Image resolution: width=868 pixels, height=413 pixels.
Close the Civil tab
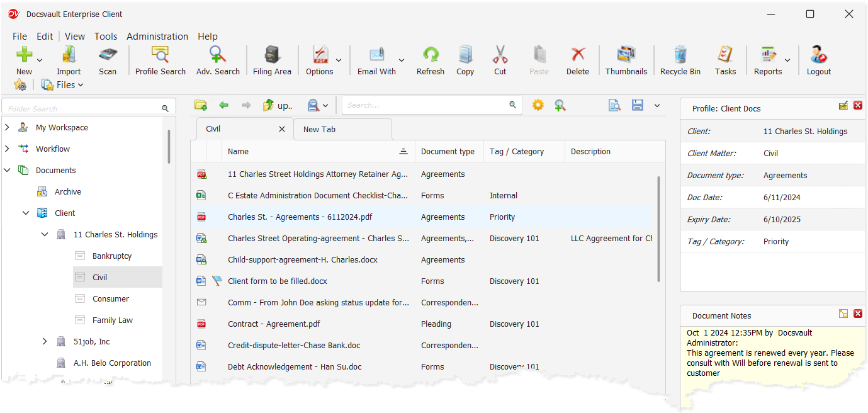[282, 129]
